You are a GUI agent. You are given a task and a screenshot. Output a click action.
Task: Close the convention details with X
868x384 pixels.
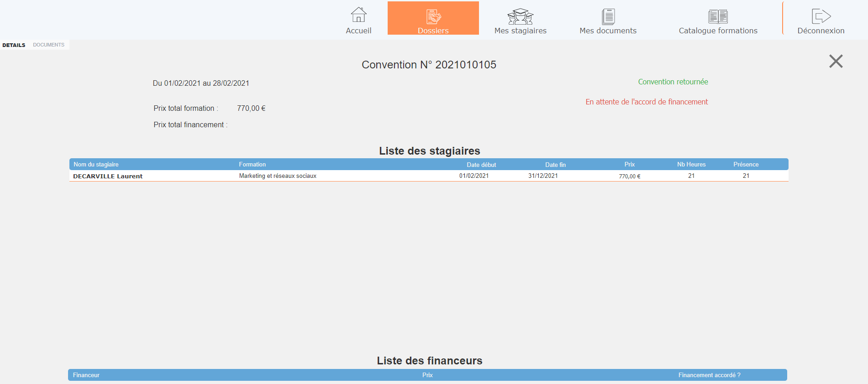click(836, 61)
